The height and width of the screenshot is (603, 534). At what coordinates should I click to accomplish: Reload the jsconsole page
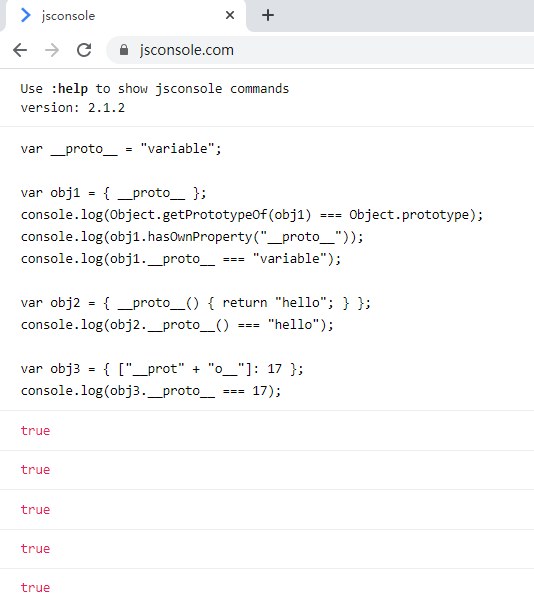(84, 50)
